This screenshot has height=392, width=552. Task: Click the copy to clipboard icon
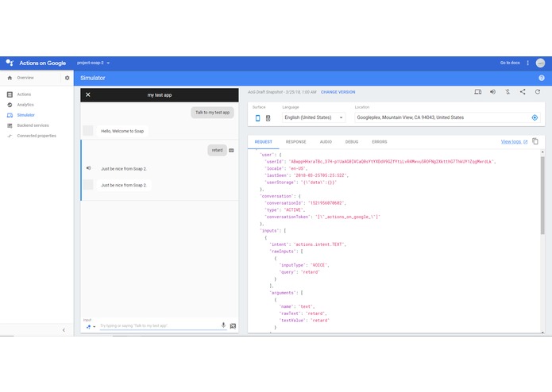(535, 141)
